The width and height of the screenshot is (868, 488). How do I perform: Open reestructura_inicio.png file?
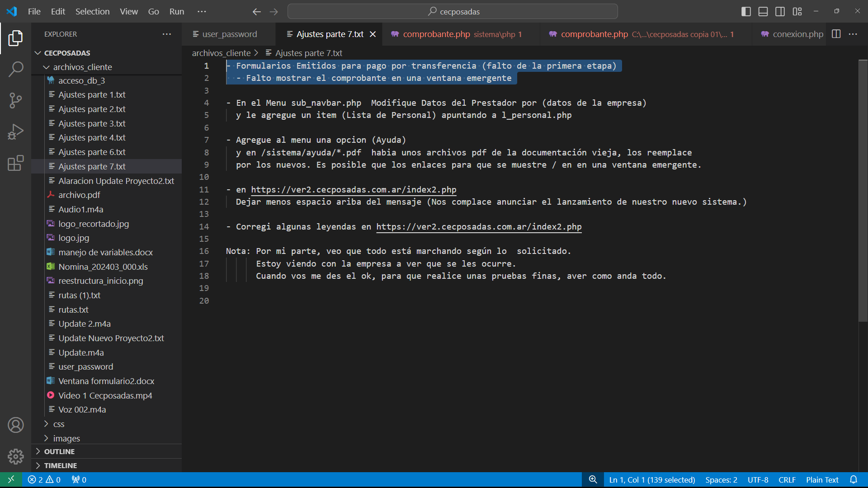click(107, 281)
